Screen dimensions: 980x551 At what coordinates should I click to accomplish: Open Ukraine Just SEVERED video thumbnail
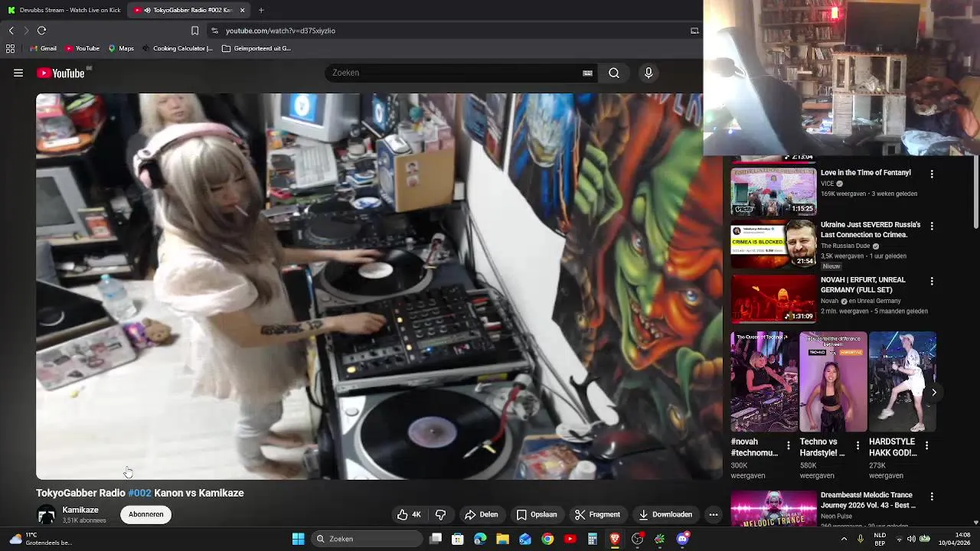773,244
